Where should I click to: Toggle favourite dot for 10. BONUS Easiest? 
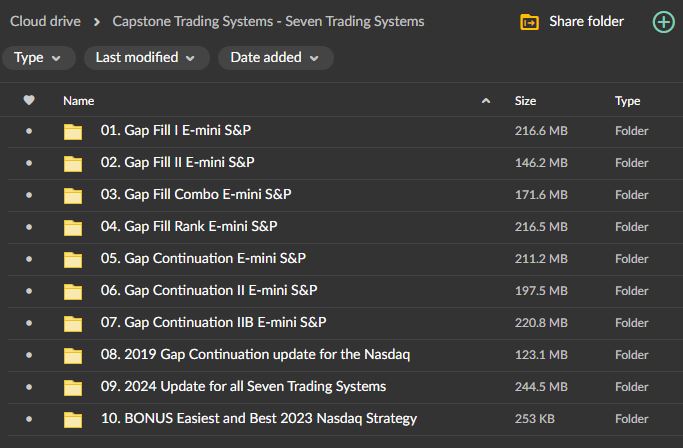tap(29, 419)
